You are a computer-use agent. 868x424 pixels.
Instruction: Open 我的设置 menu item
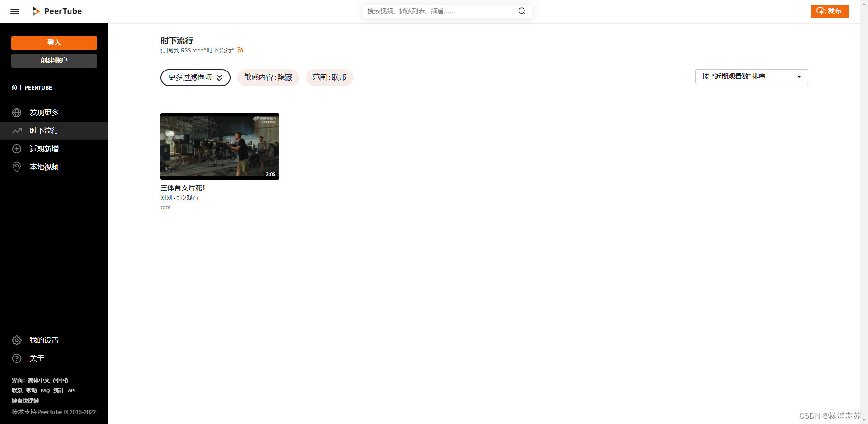pos(54,340)
